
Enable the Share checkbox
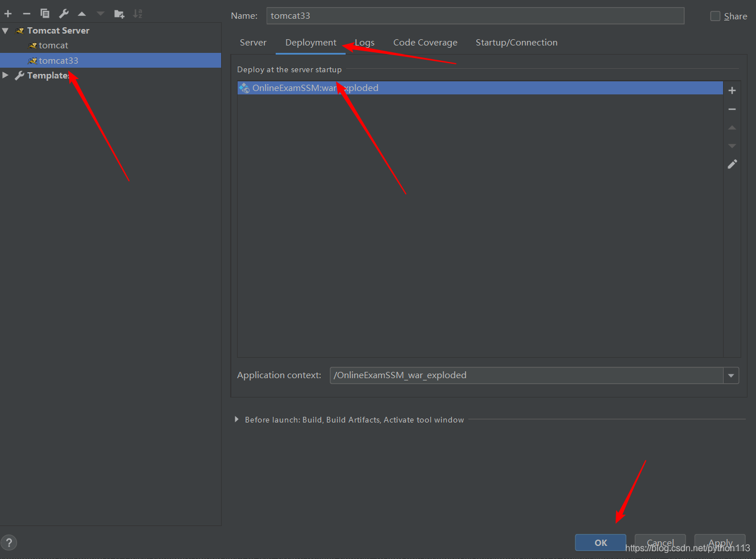point(715,16)
